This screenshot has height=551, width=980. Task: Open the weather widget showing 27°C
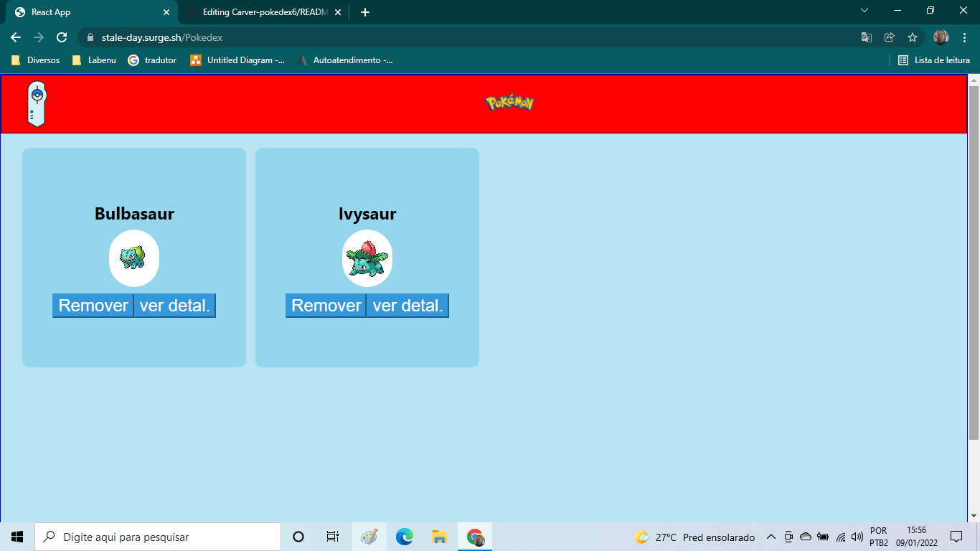point(695,537)
